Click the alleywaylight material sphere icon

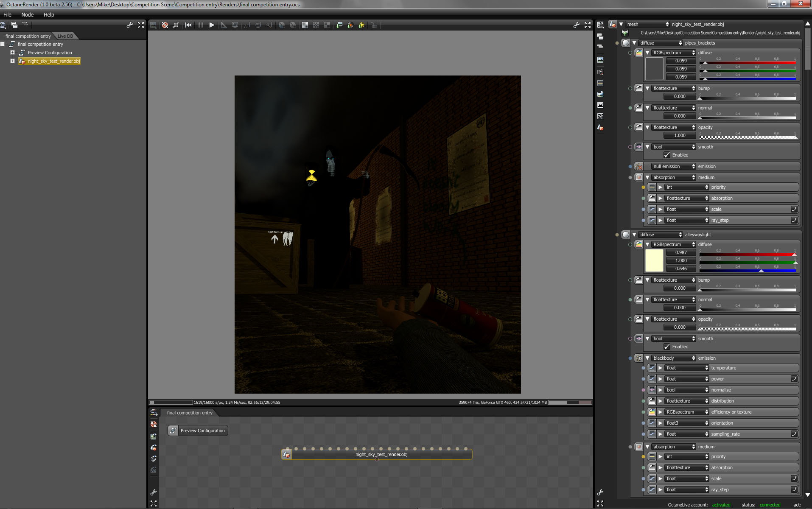tap(626, 235)
